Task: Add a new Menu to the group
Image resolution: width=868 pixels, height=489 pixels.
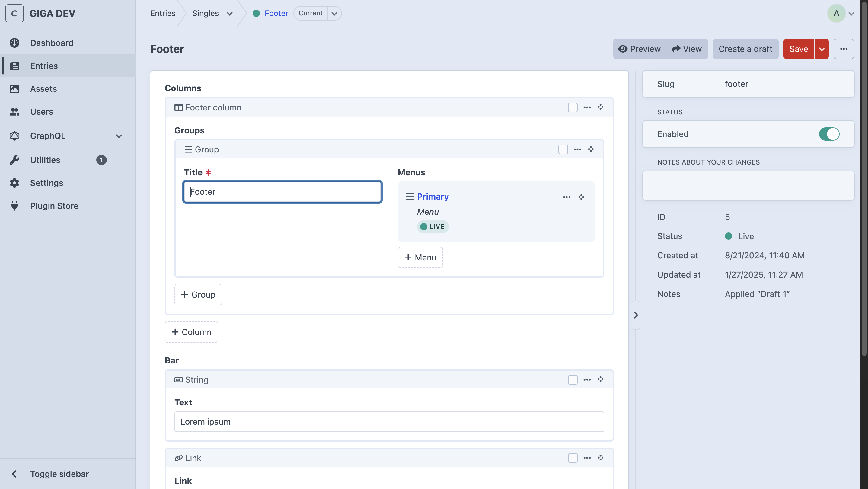Action: tap(420, 257)
